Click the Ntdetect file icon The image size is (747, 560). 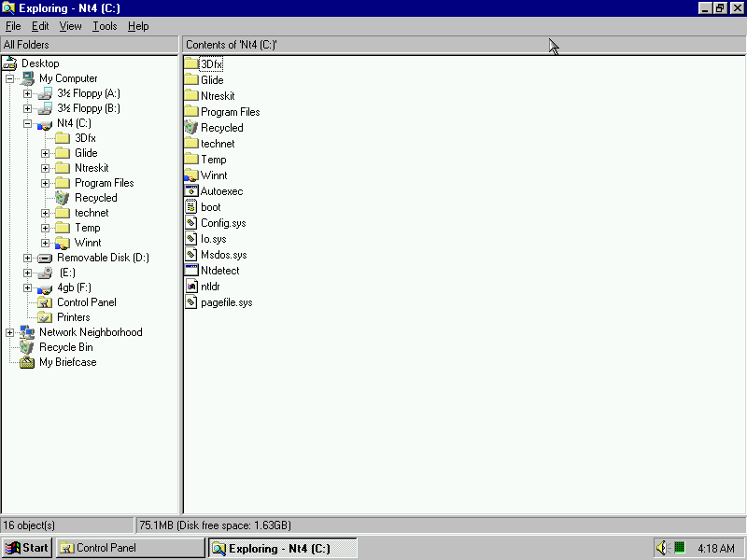tap(191, 271)
